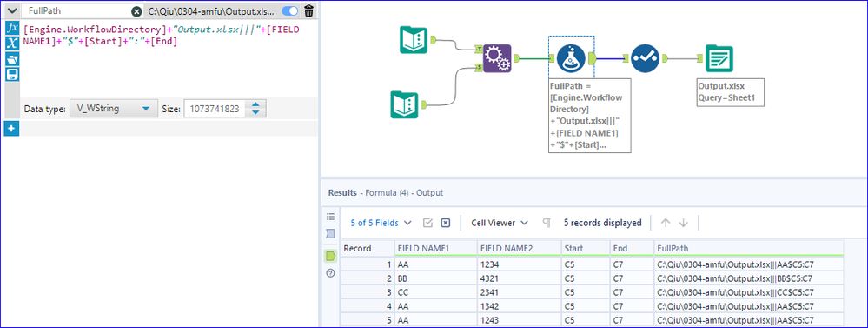Select the Output Data tool
The image size is (868, 328).
pyautogui.click(x=719, y=58)
